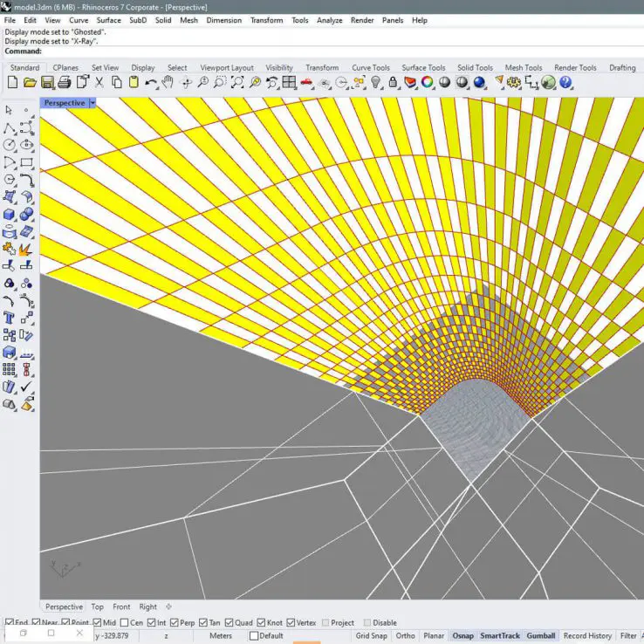Screen dimensions: 644x644
Task: Choose the Text object tool
Action: point(10,318)
